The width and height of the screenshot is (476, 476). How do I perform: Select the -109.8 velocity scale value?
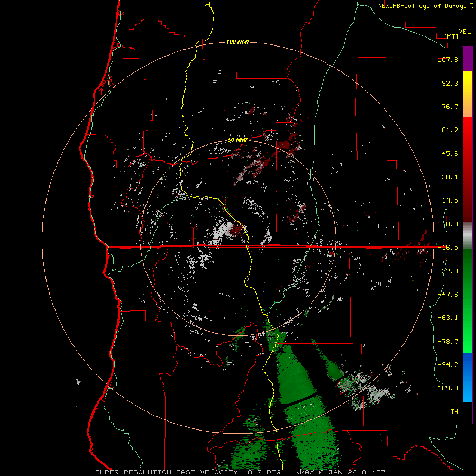click(446, 388)
